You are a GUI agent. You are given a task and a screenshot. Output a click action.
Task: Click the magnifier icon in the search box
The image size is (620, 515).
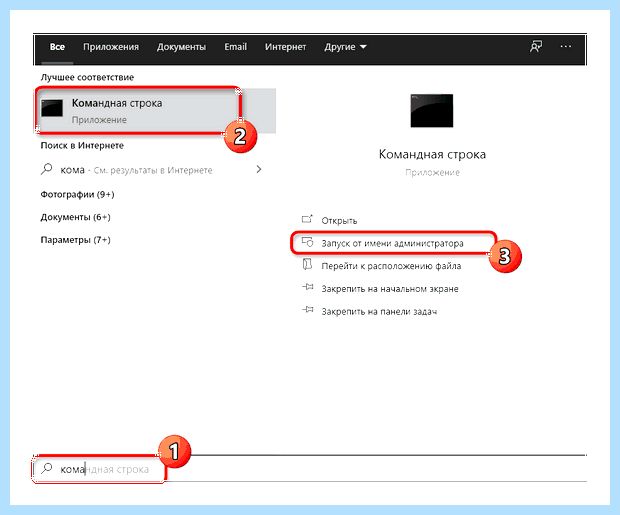pyautogui.click(x=47, y=469)
